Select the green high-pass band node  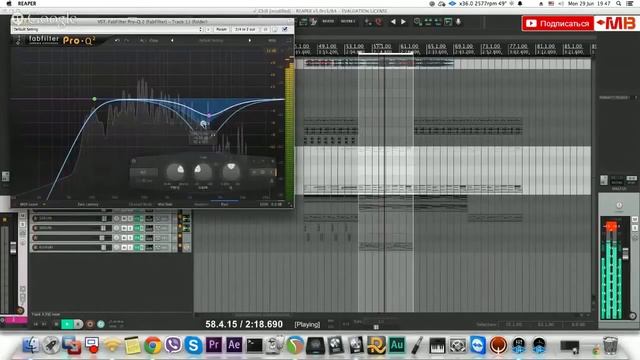coord(95,99)
